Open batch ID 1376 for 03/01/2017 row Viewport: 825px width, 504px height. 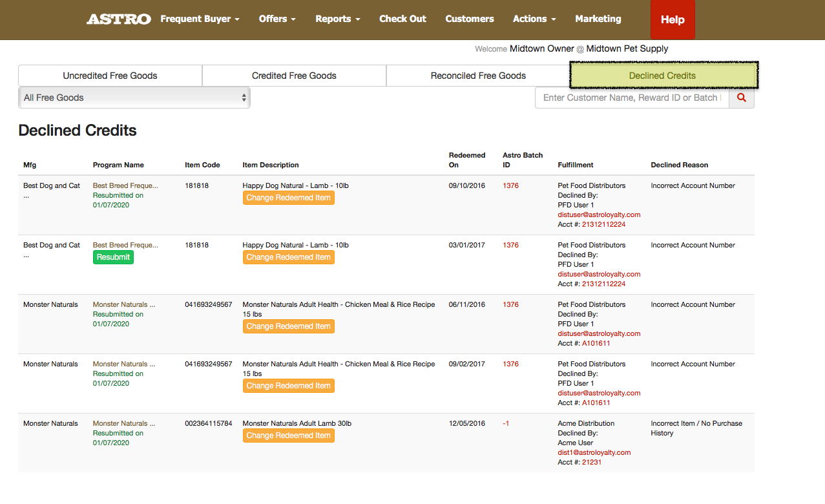(510, 245)
